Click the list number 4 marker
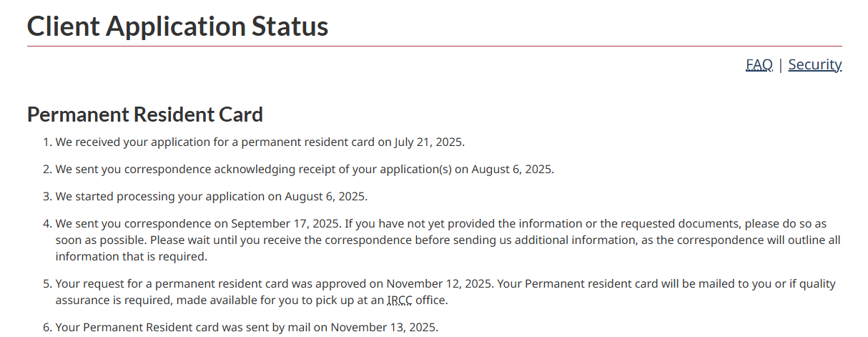868x337 pixels. pyautogui.click(x=47, y=224)
